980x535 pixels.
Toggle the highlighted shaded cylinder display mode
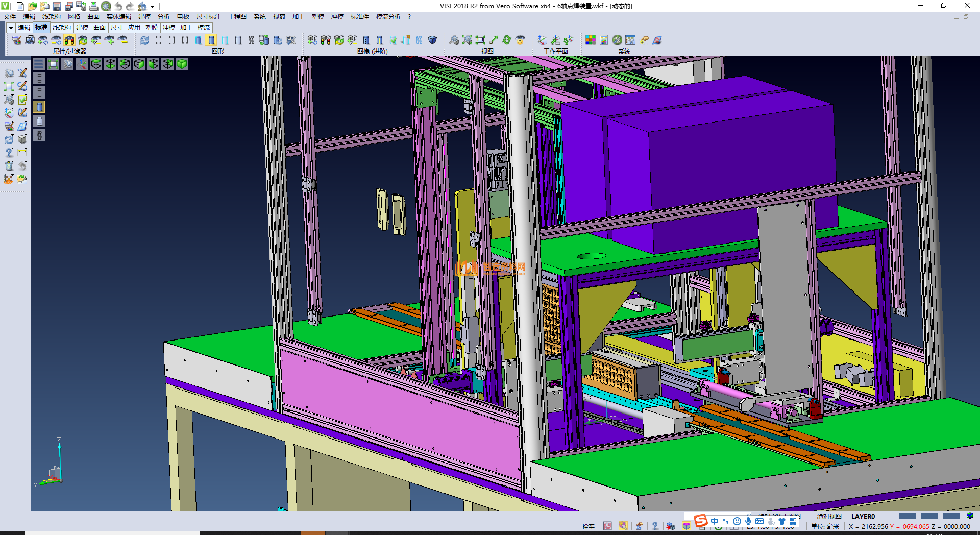click(211, 40)
